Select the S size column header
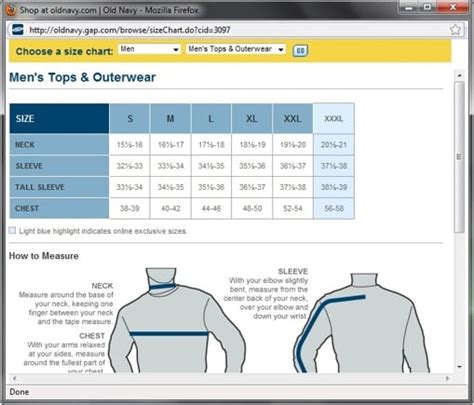 point(130,119)
